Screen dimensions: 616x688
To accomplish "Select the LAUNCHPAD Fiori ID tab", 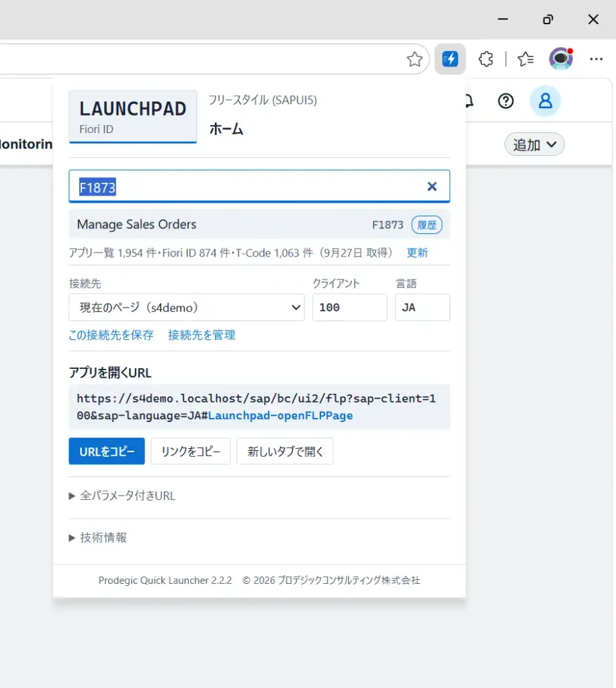I will point(132,117).
